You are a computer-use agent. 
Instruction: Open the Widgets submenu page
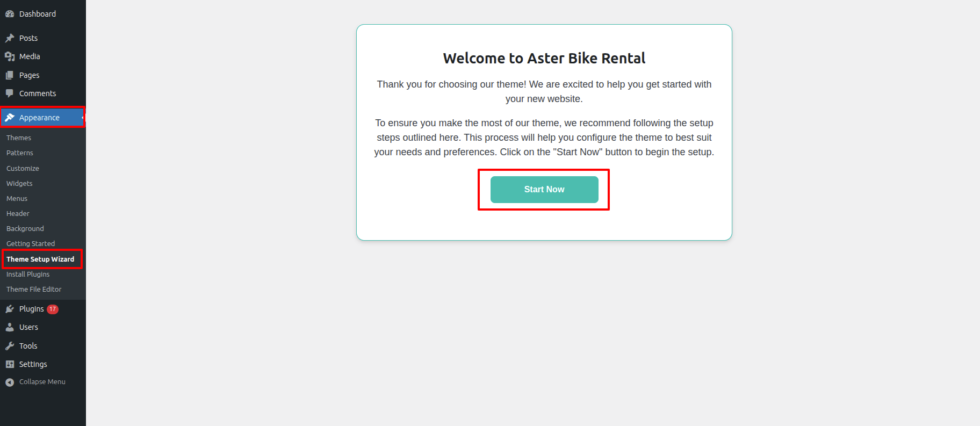point(19,184)
